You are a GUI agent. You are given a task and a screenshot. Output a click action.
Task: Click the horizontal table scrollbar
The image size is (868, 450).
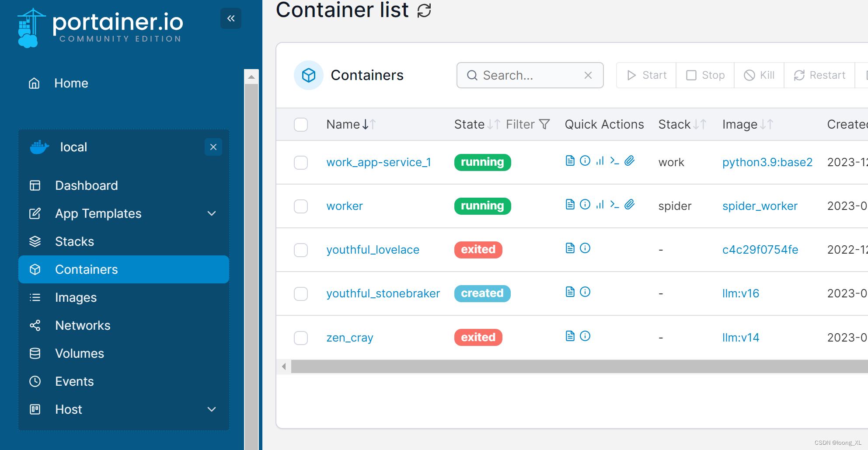point(579,366)
